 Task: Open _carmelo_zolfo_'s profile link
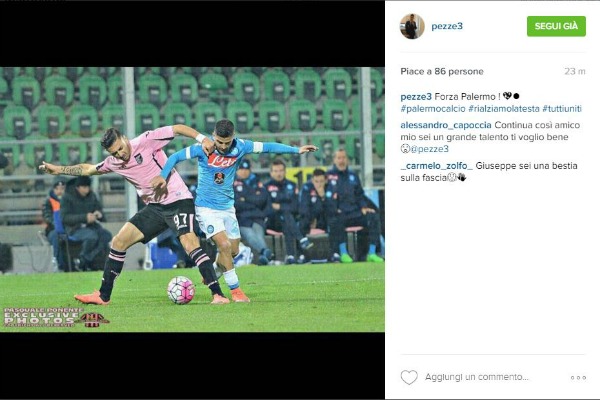point(437,166)
